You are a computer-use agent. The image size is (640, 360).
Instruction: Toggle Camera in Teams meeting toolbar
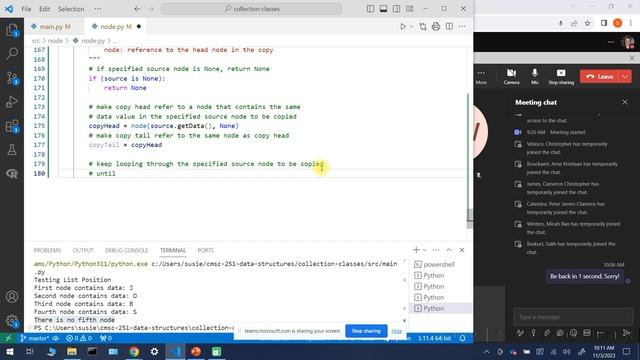click(511, 76)
